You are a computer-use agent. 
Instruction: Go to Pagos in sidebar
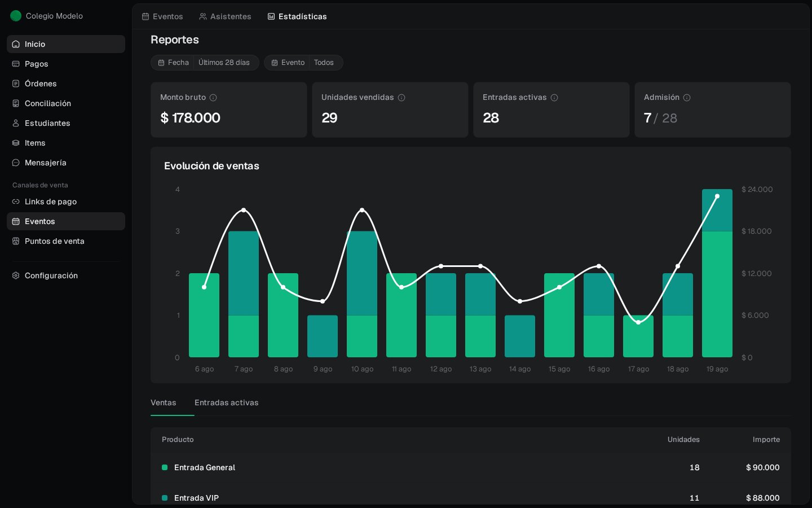[x=66, y=64]
